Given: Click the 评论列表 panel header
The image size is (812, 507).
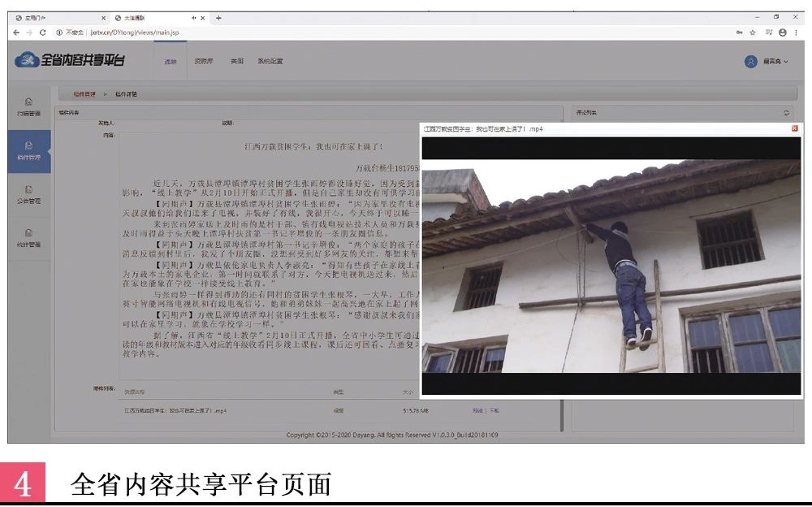Looking at the screenshot, I should click(x=586, y=112).
